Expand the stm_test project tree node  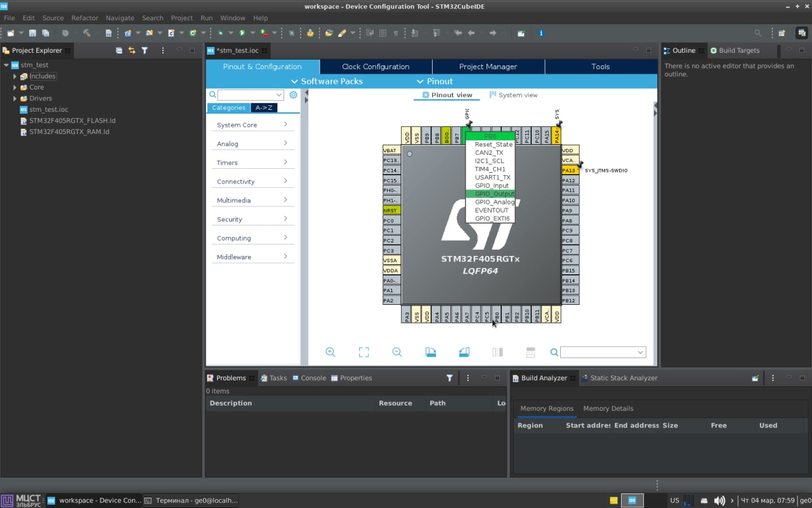point(6,65)
